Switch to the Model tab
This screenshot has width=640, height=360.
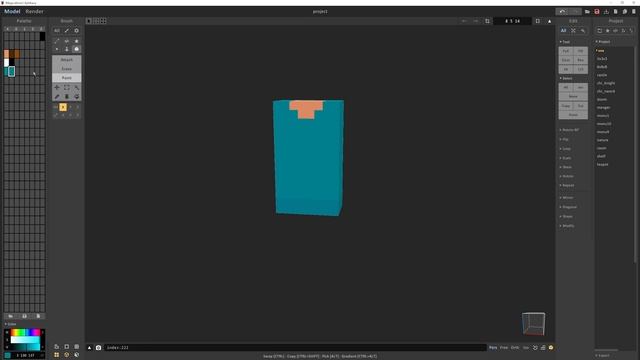pos(12,11)
